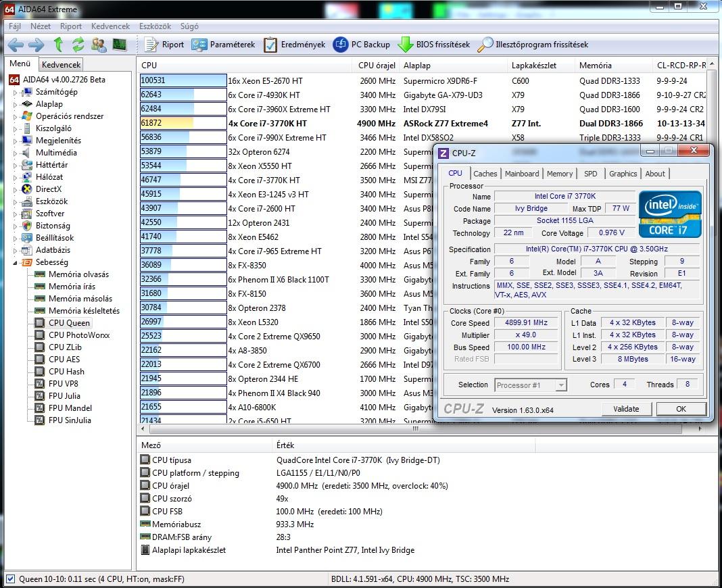The height and width of the screenshot is (588, 722).
Task: Click the green refresh arrows icon
Action: pos(78,45)
